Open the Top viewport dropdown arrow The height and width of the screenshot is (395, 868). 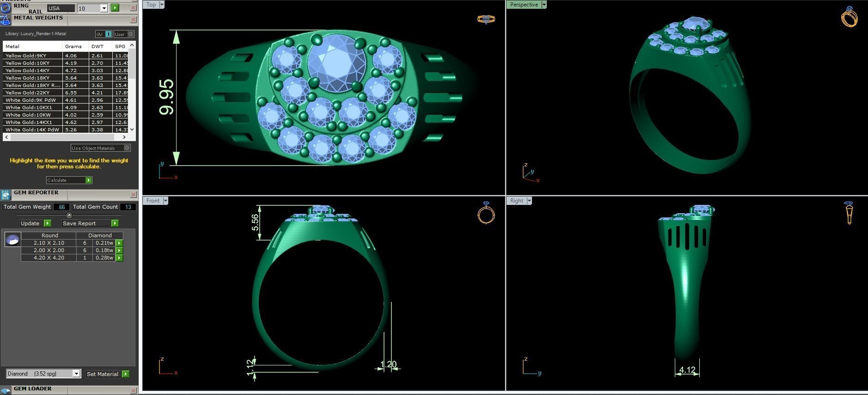click(x=162, y=5)
